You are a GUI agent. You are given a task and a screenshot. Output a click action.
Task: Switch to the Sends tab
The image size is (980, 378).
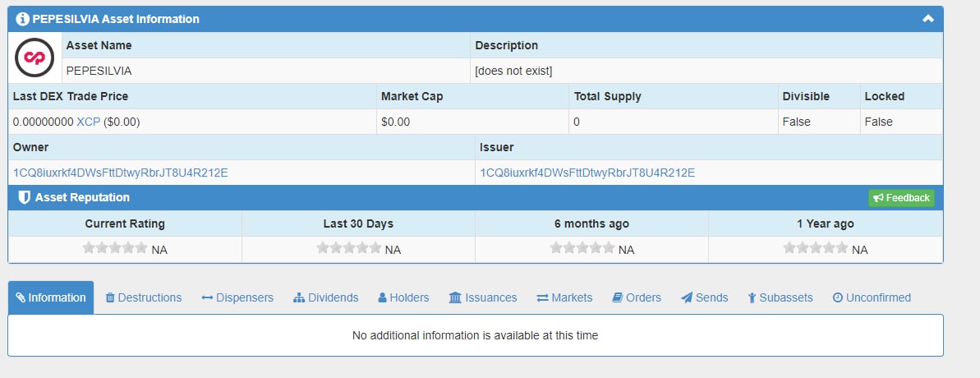(x=704, y=297)
